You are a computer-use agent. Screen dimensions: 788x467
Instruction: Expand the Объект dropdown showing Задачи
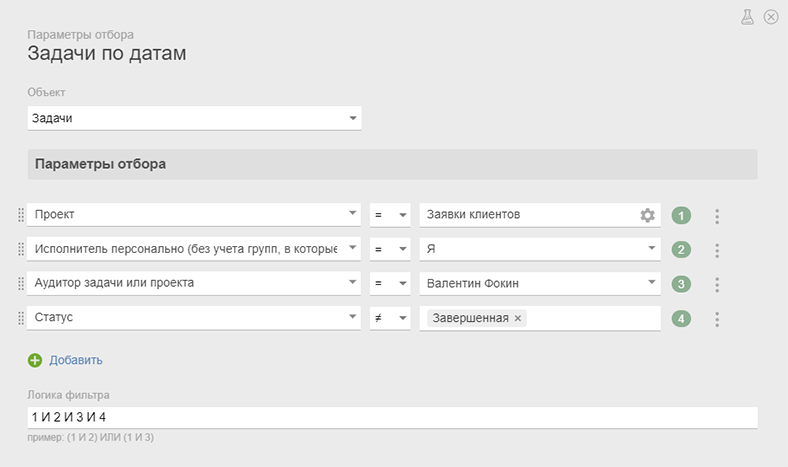click(352, 119)
